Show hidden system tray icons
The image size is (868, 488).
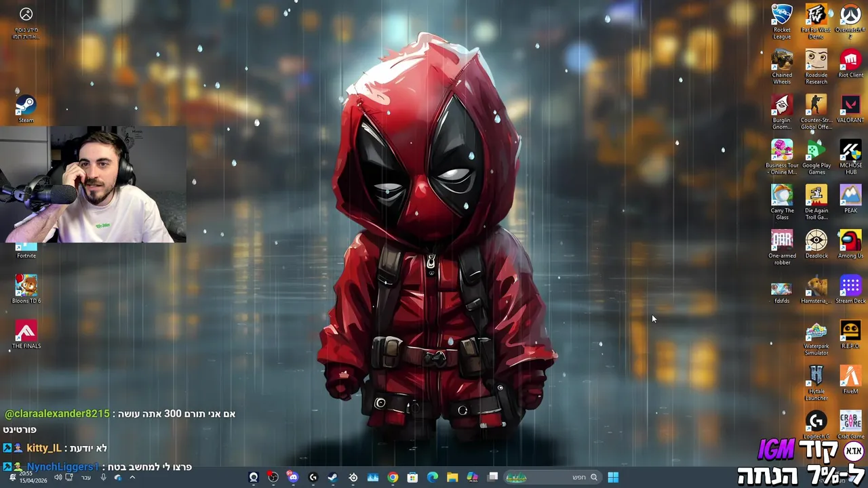point(132,477)
